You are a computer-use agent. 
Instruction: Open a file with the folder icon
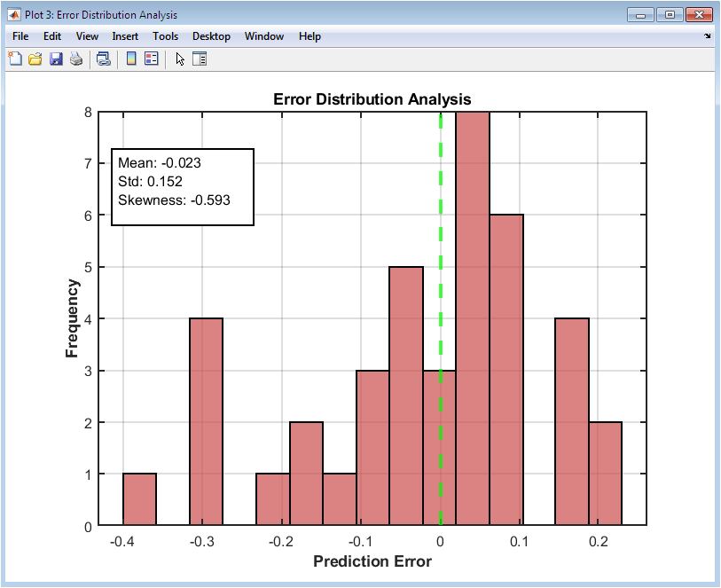[35, 59]
